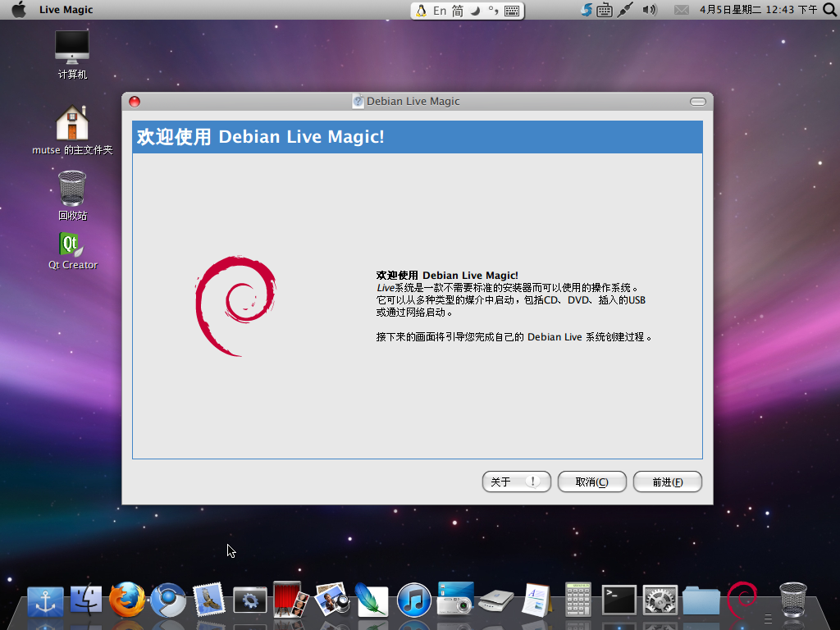The width and height of the screenshot is (840, 630).
Task: Launch the calculator from the dock
Action: 578,600
